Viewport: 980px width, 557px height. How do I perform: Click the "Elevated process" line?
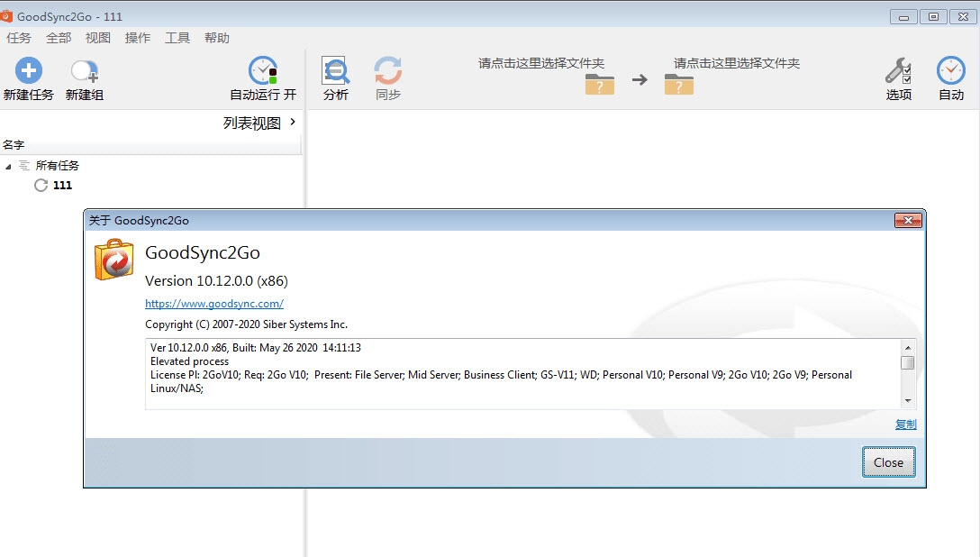coord(189,361)
